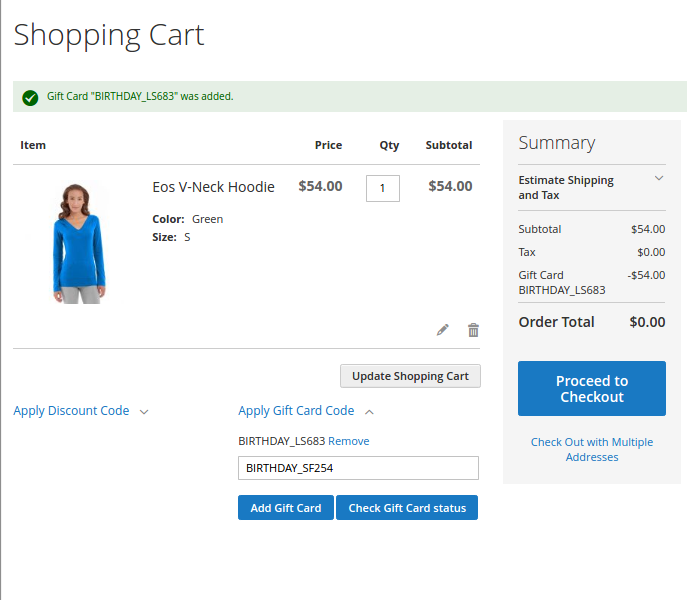This screenshot has width=687, height=600.
Task: Open Check Out with Multiple Addresses
Action: click(x=591, y=449)
